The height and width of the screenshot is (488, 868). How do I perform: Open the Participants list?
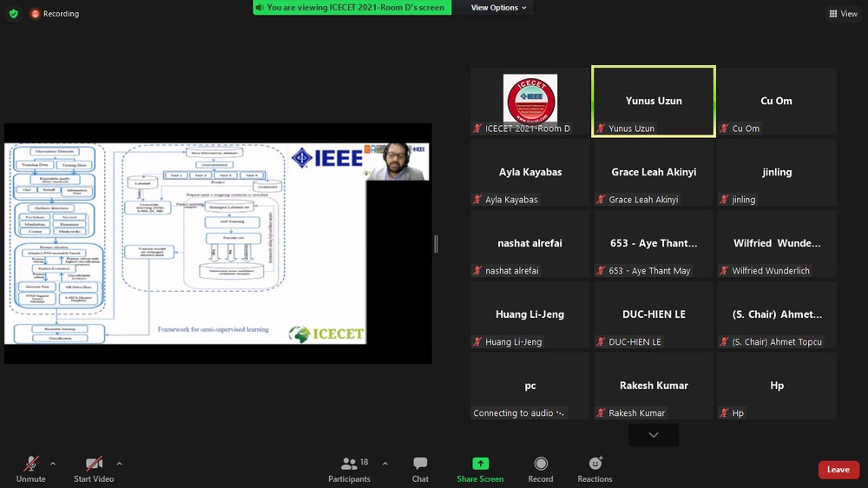(349, 469)
